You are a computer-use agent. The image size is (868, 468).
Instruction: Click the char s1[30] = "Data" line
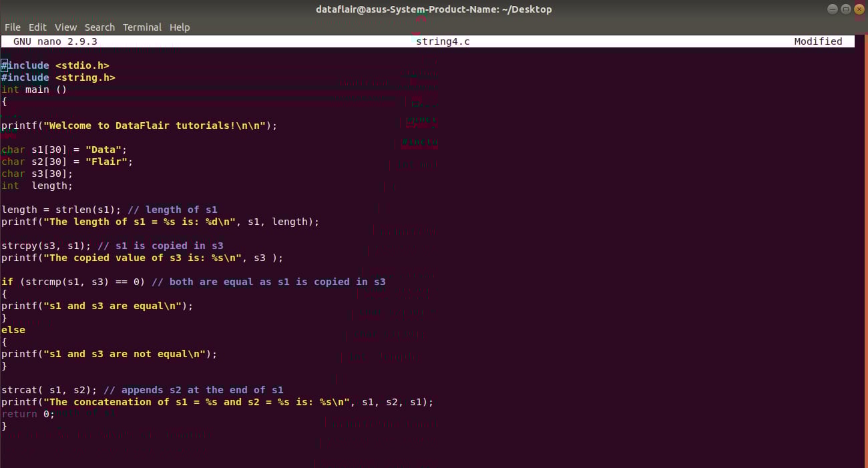coord(64,150)
